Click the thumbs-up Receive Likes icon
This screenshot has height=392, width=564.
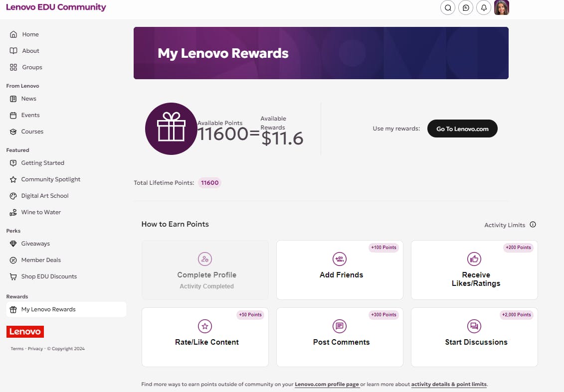click(x=474, y=259)
